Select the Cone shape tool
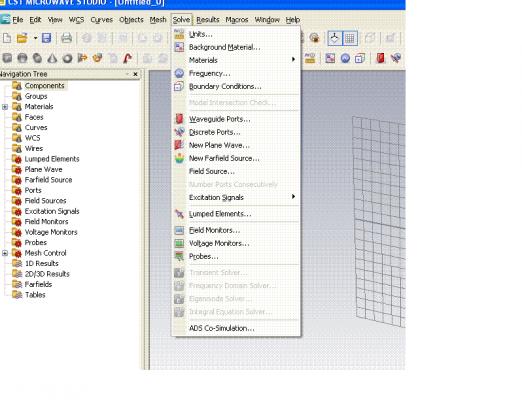 (52, 58)
